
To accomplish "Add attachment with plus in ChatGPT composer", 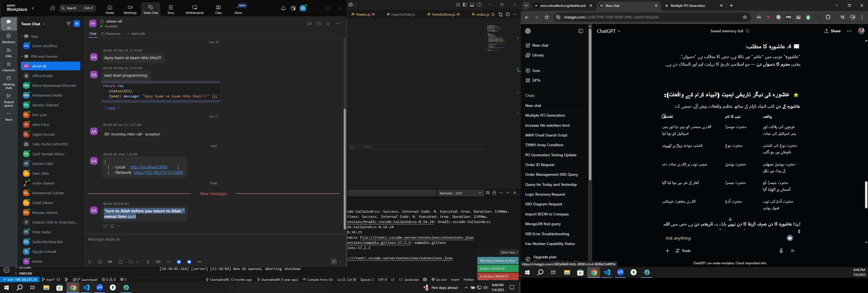I will [x=667, y=251].
